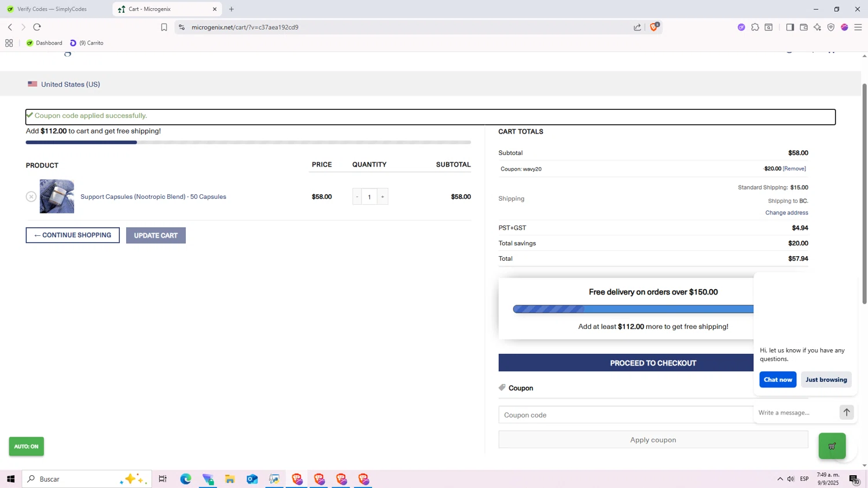868x488 pixels.
Task: Open Outlook from taskbar
Action: click(252, 479)
